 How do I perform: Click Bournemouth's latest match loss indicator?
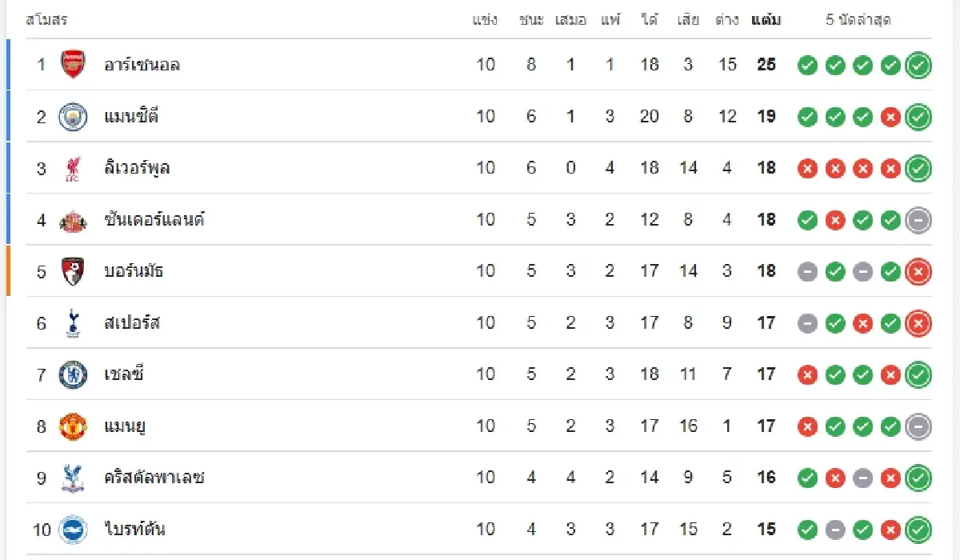click(x=918, y=272)
